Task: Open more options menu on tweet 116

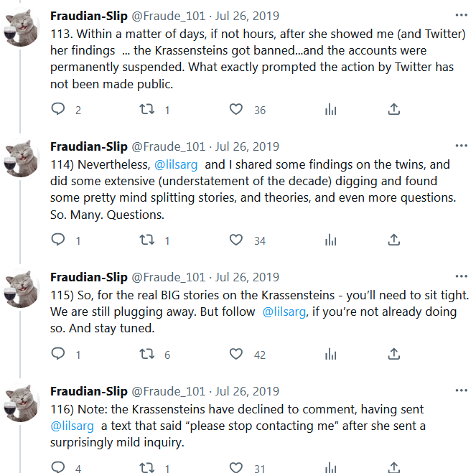Action: 461,390
